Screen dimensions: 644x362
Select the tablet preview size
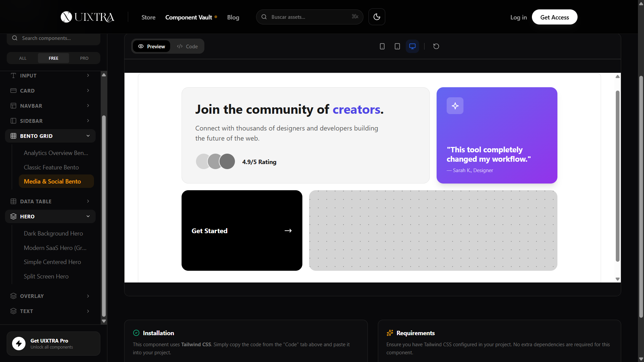(x=397, y=46)
